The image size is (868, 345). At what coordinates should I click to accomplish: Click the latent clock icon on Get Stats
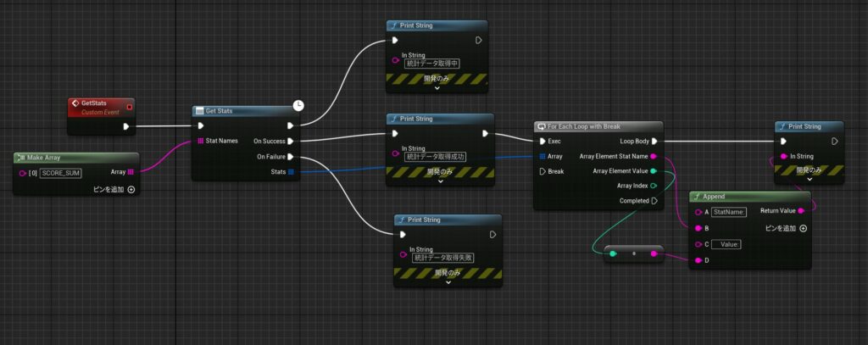click(298, 105)
